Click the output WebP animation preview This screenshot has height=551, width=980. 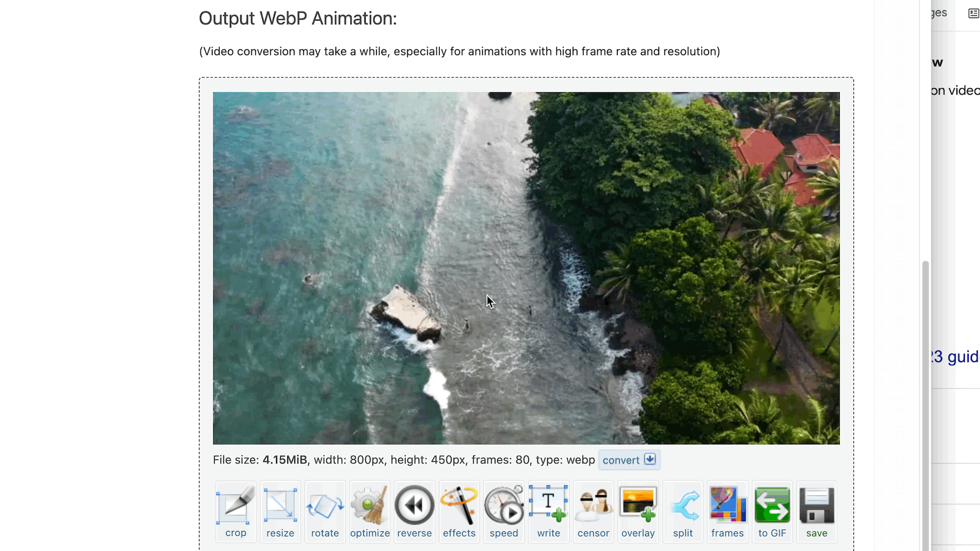(x=526, y=268)
